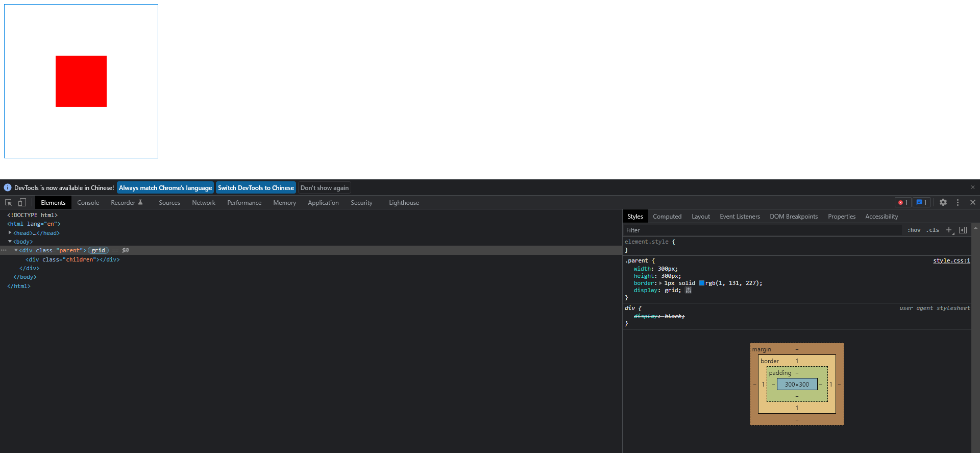Click Always match Chrome's language button
This screenshot has height=453, width=980.
click(165, 187)
